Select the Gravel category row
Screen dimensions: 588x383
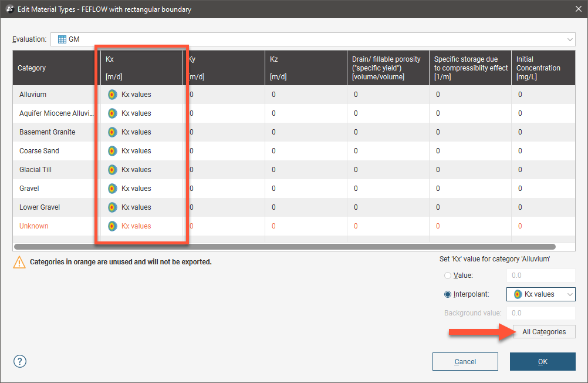tap(29, 189)
